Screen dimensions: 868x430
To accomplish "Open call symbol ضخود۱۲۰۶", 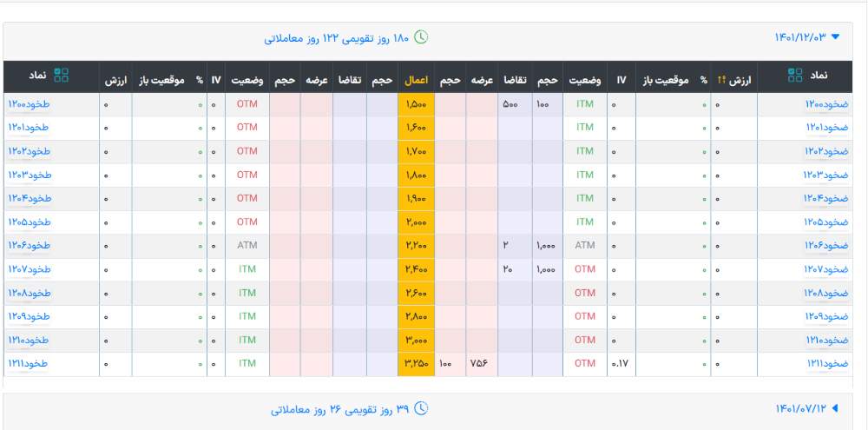I will pyautogui.click(x=826, y=246).
